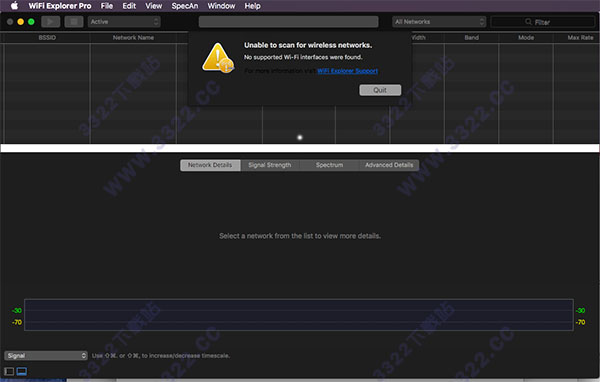This screenshot has height=382, width=600.
Task: Select the blue split-pane layout icon
Action: tap(22, 371)
